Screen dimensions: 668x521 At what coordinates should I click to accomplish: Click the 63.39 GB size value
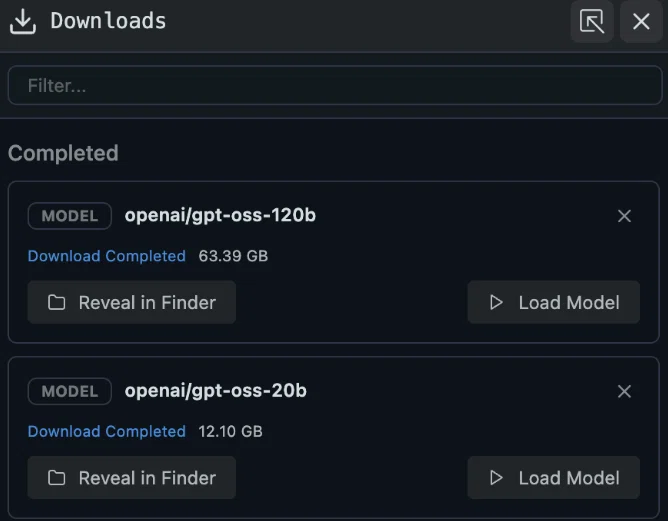pyautogui.click(x=233, y=256)
